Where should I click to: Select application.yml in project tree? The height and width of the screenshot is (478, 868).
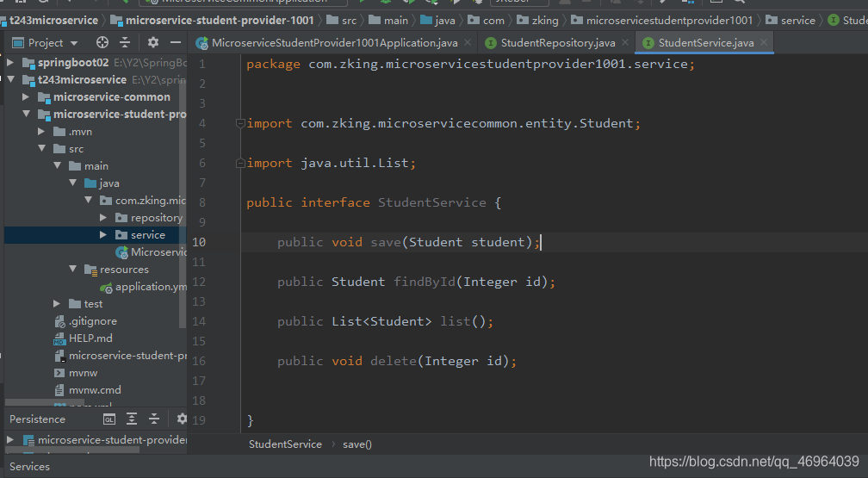[143, 287]
